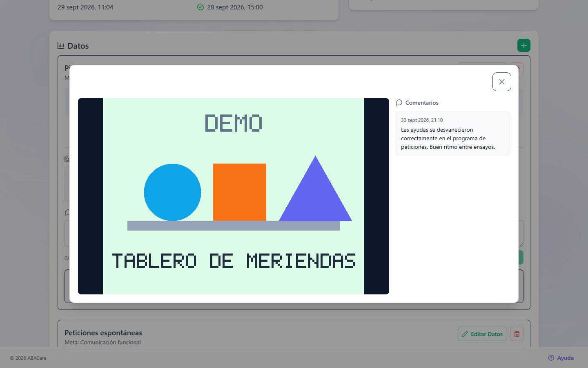Click the Peticiones espontáneas title
The width and height of the screenshot is (588, 368).
pos(103,333)
